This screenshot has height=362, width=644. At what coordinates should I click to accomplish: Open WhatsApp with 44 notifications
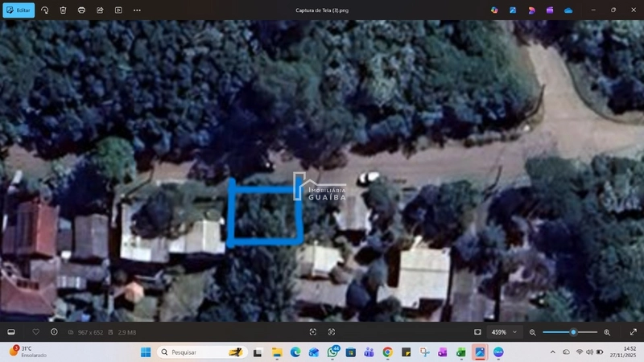tap(332, 352)
